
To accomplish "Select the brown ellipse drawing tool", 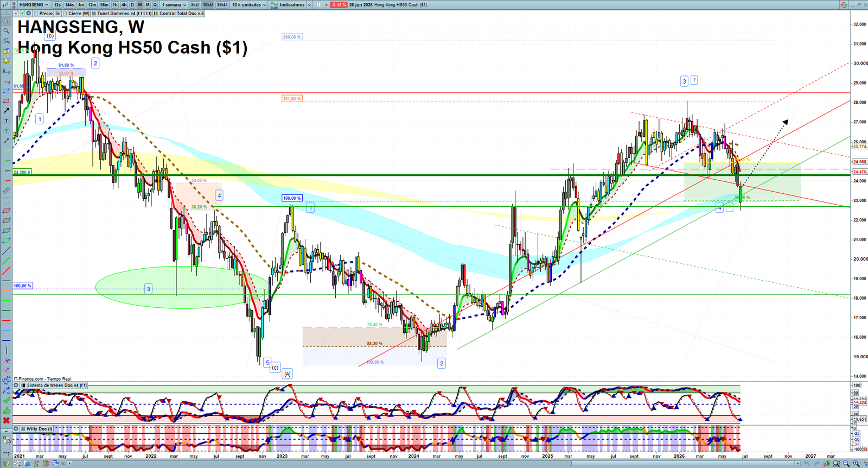I will [7, 220].
